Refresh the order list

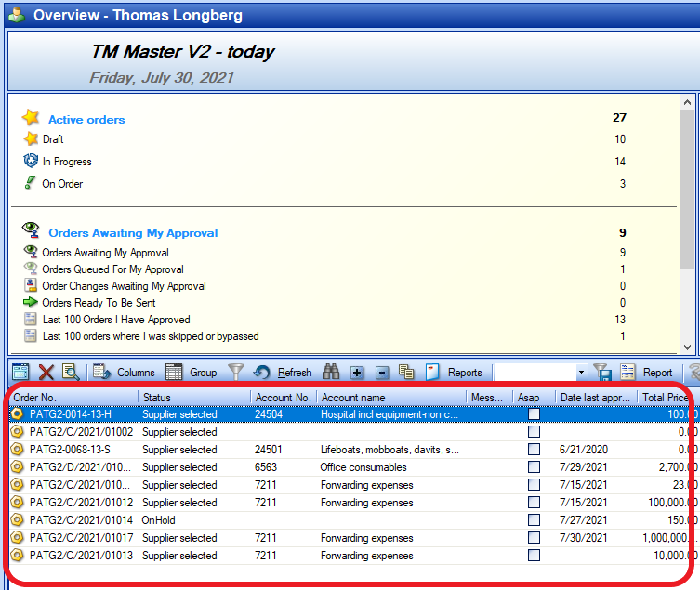283,372
